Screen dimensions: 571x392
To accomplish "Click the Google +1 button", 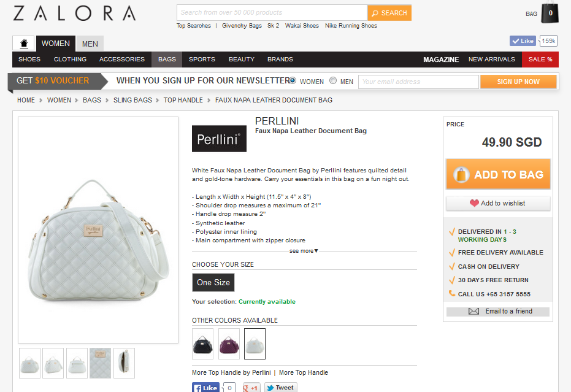I will click(250, 388).
